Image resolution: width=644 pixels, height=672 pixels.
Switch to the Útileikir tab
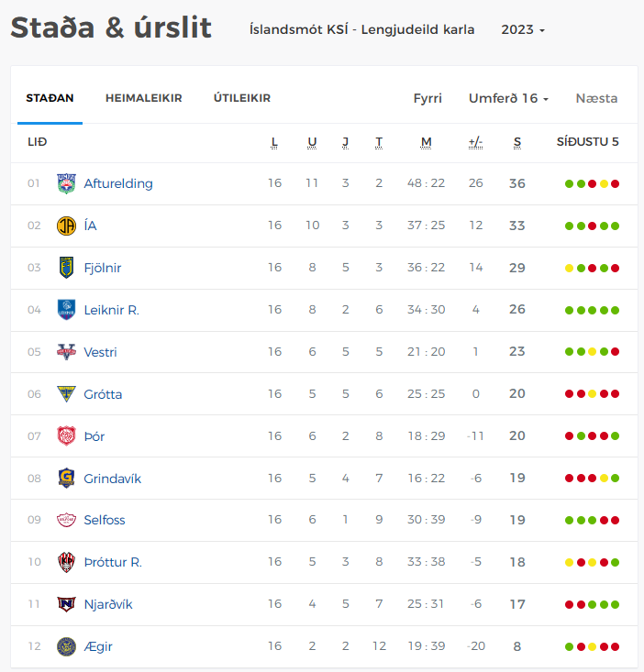click(x=242, y=98)
